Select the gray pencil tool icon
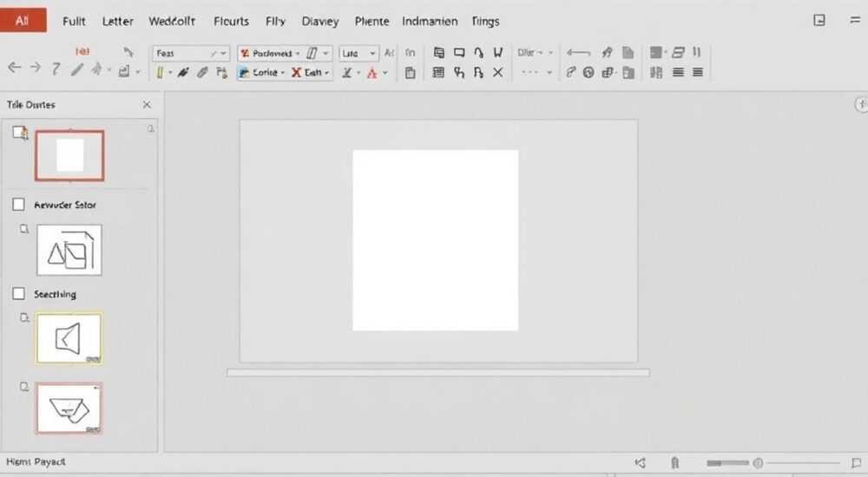This screenshot has width=868, height=477. tap(77, 69)
